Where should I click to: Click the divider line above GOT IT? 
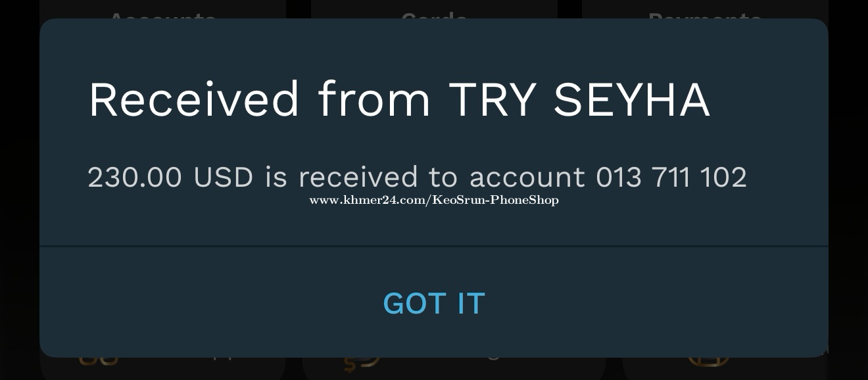coord(434,246)
